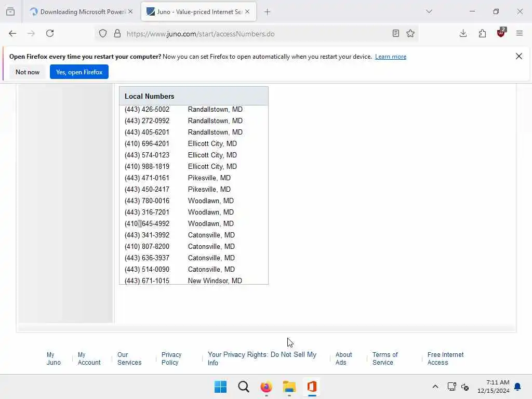Select the number (443) 574-0123
Screen dimensions: 532x399
147,155
